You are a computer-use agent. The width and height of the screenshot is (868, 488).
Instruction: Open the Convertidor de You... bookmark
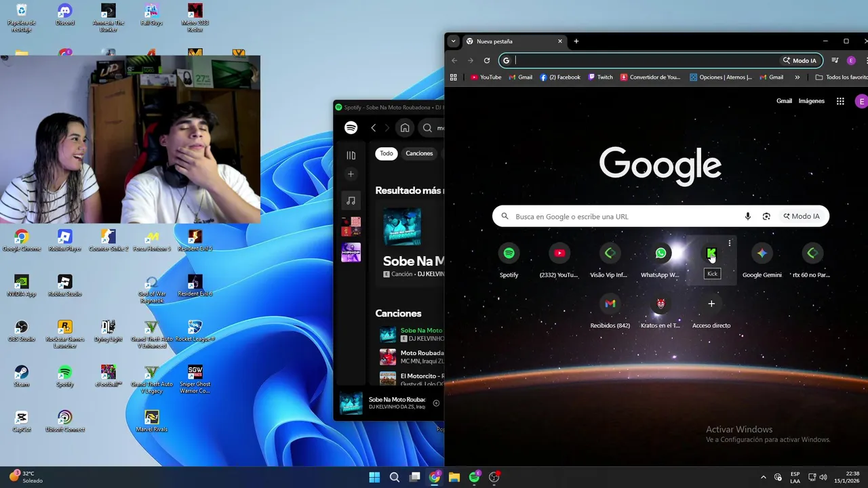[650, 77]
